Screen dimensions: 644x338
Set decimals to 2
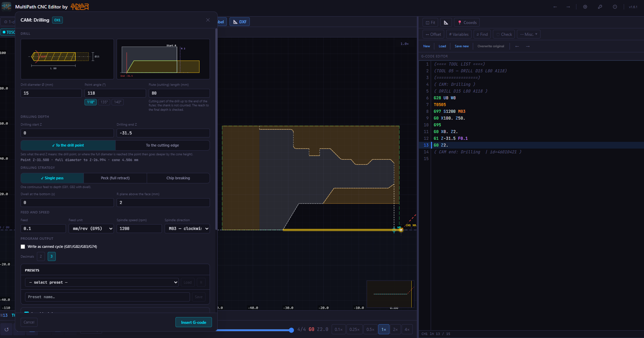(41, 256)
